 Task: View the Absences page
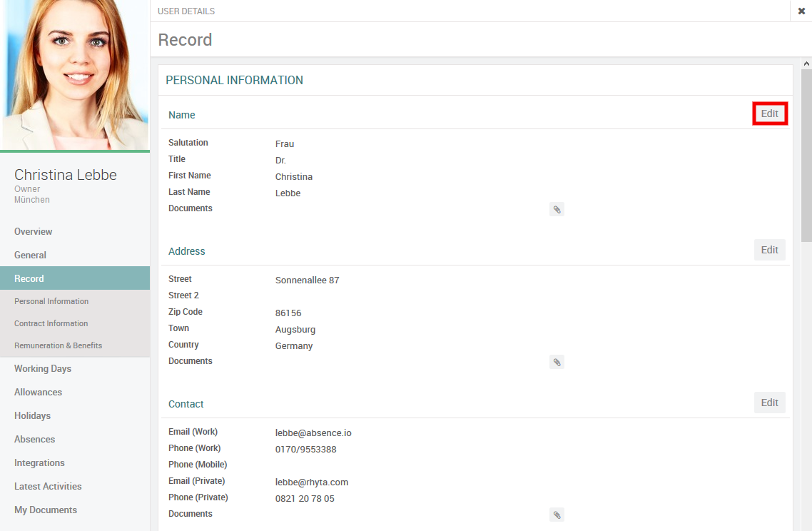point(34,439)
